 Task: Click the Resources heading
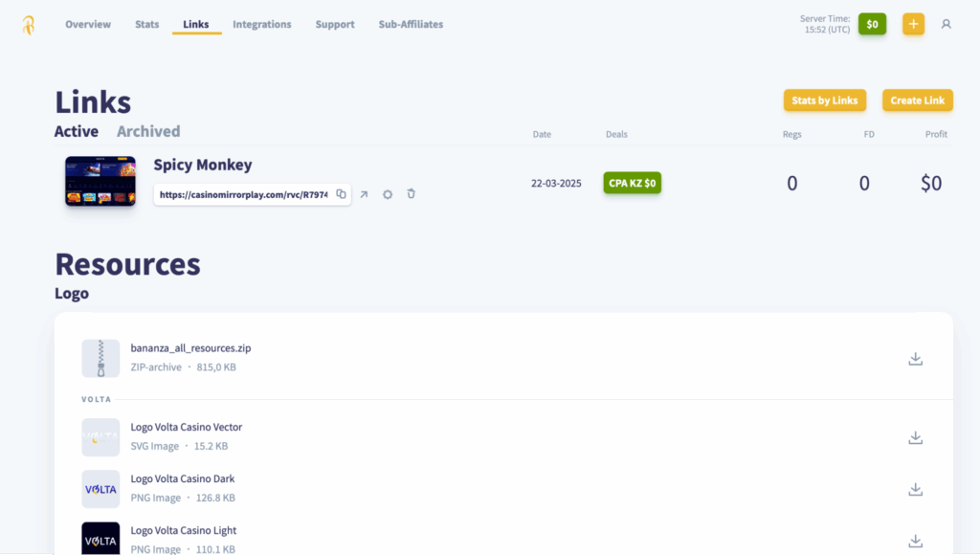127,264
